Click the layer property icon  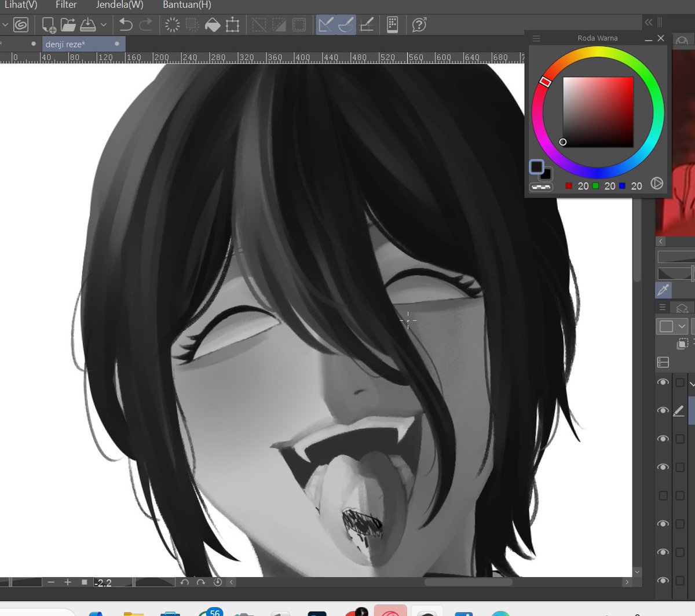(x=663, y=363)
